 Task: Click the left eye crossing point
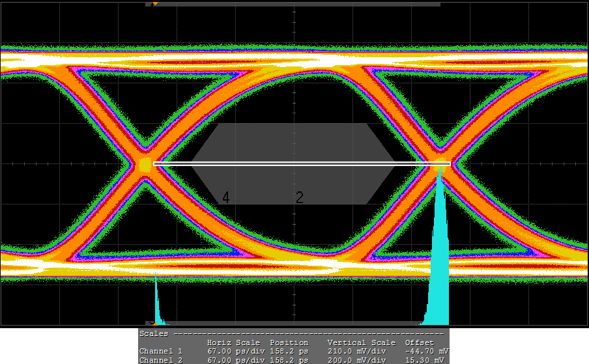tap(145, 164)
